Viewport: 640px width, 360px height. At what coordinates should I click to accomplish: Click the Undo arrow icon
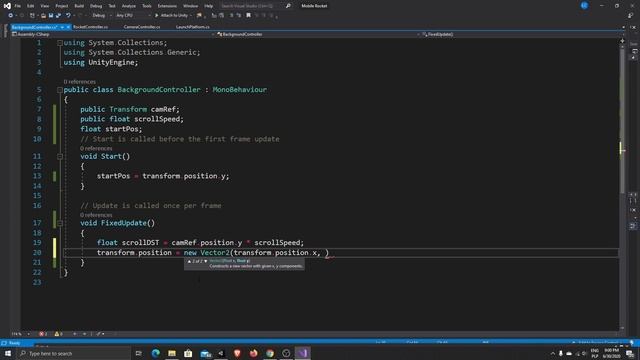tap(68, 16)
